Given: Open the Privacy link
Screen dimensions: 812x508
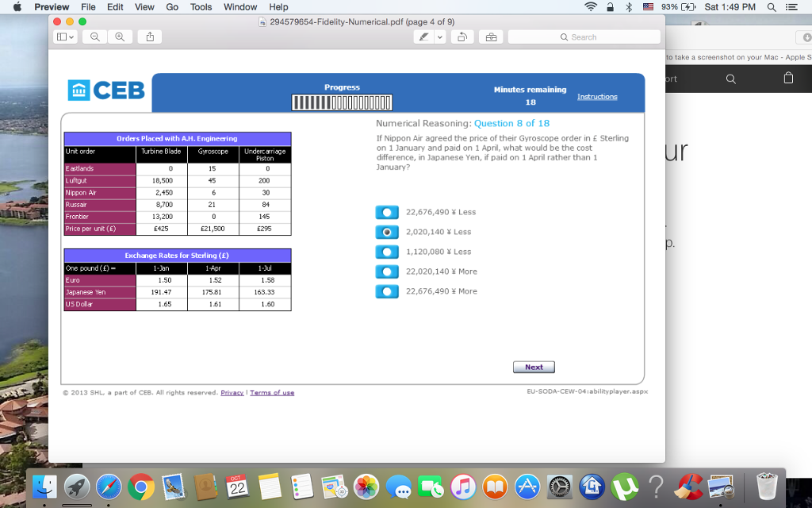Looking at the screenshot, I should (232, 392).
